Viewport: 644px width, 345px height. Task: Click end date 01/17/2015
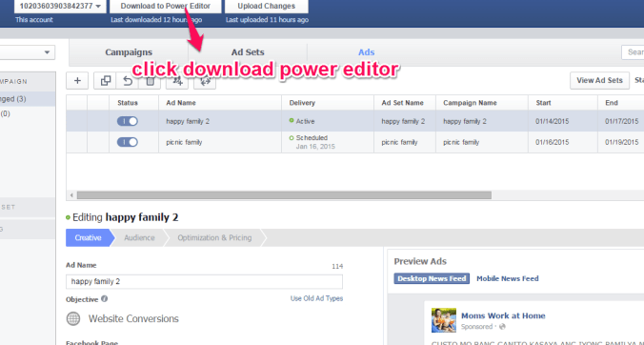point(621,121)
